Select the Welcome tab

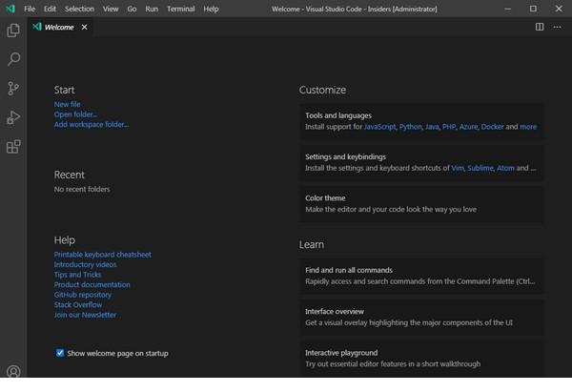tap(60, 27)
